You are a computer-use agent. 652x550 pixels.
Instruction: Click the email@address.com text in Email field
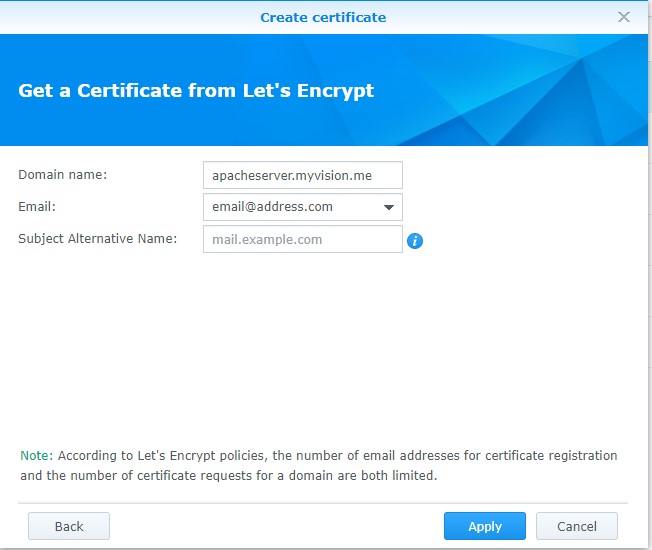click(x=272, y=207)
